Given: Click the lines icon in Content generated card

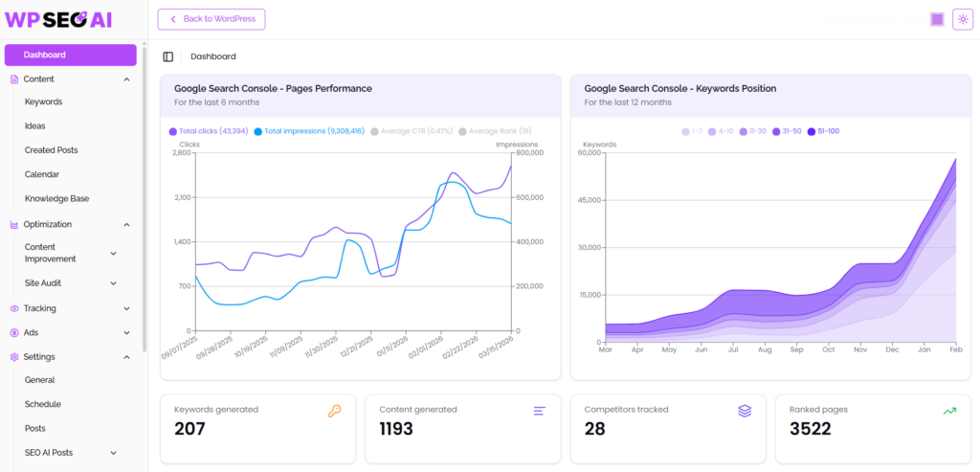Looking at the screenshot, I should pyautogui.click(x=540, y=411).
